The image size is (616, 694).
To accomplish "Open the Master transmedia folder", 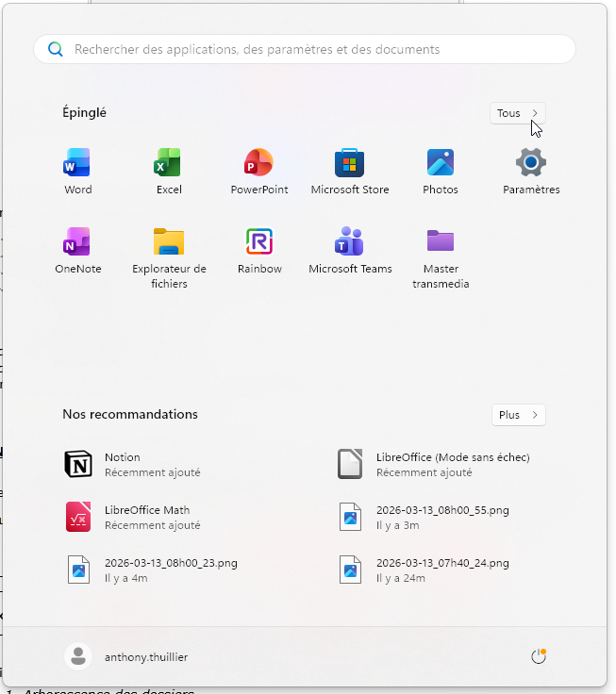I will (x=441, y=258).
